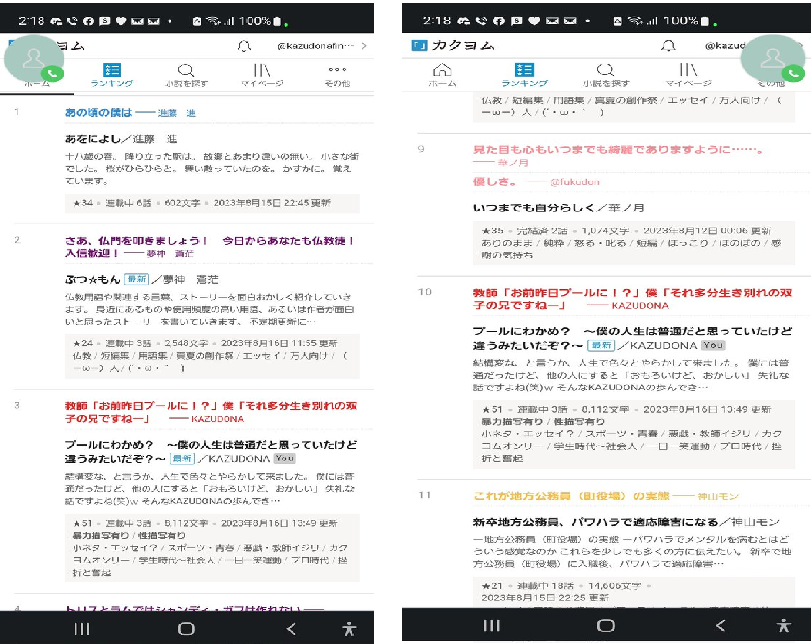This screenshot has height=644, width=812.
Task: Open その他 three-dot menu in left screen
Action: [337, 75]
